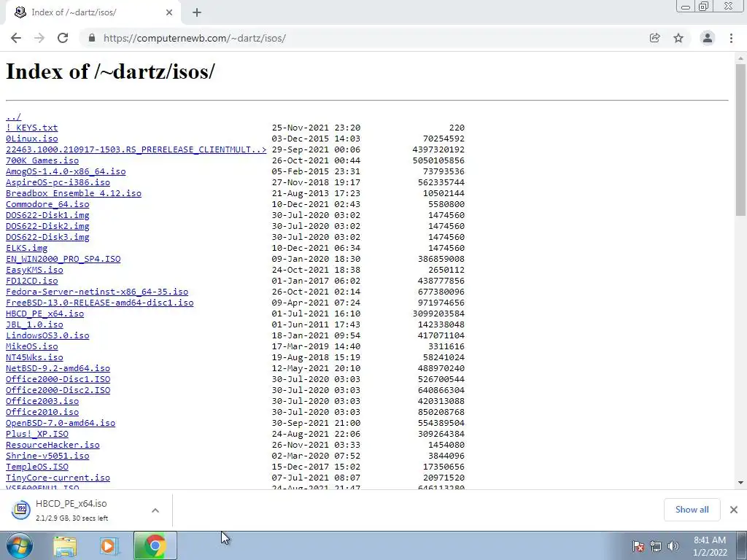The width and height of the screenshot is (747, 560).
Task: Reload the current page
Action: click(63, 38)
